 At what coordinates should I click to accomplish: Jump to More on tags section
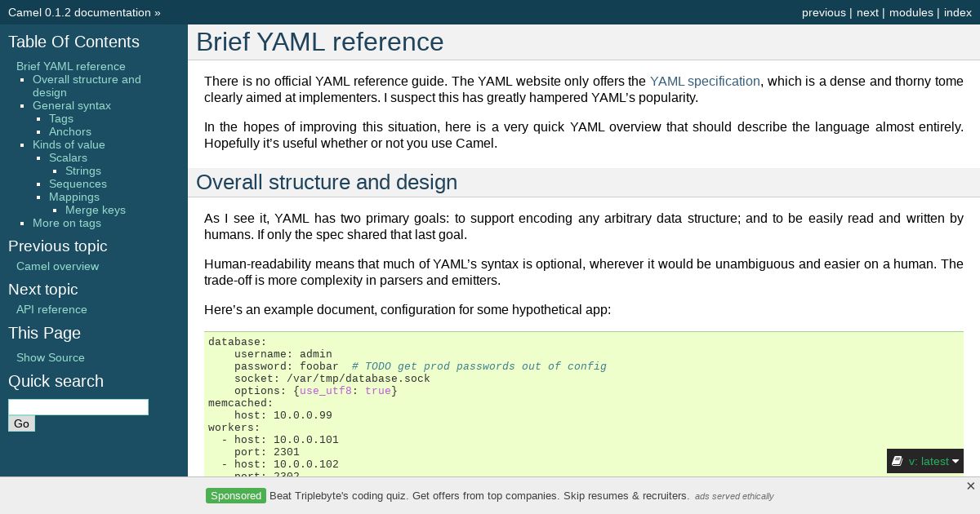coord(67,223)
